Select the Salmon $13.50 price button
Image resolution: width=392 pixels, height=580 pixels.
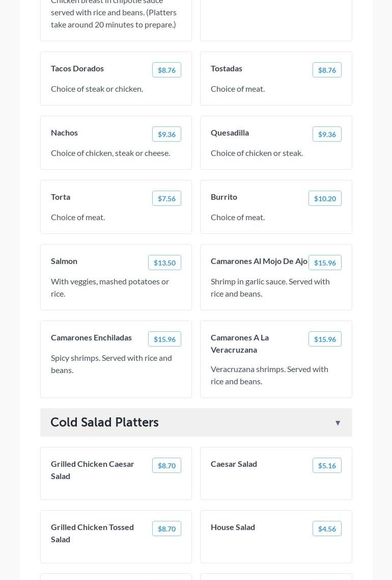(164, 263)
